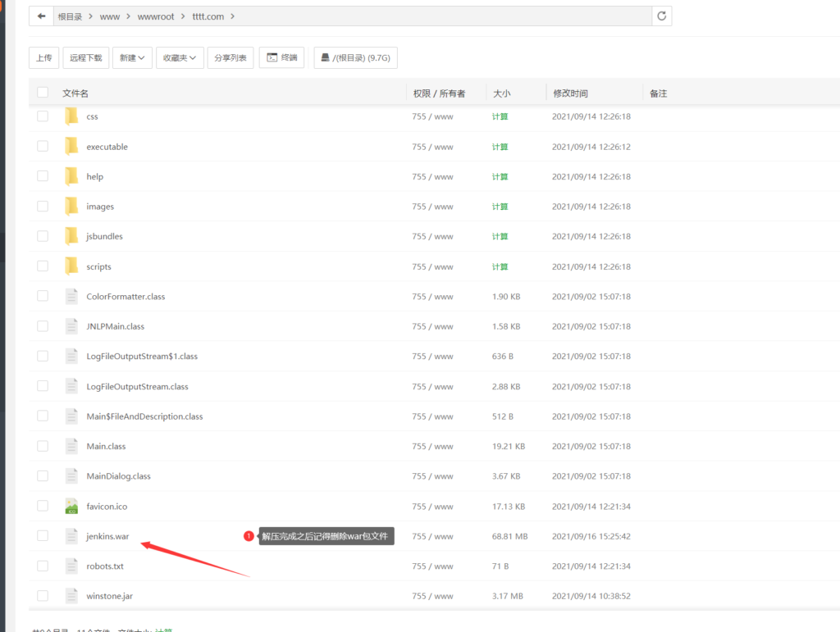Refresh the directory listing icon

pyautogui.click(x=662, y=16)
